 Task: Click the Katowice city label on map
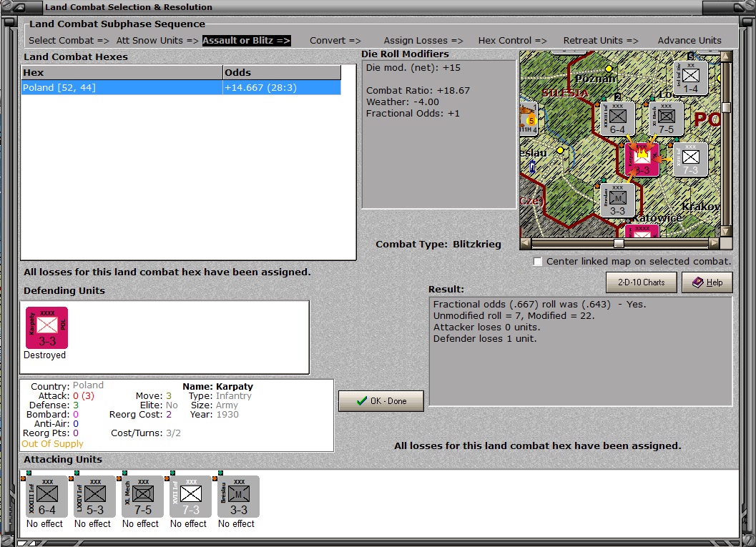pos(657,218)
